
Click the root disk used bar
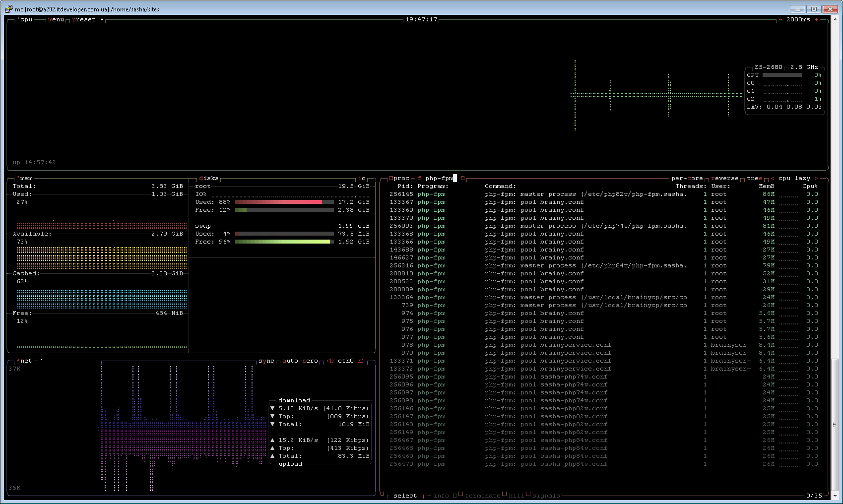point(284,202)
